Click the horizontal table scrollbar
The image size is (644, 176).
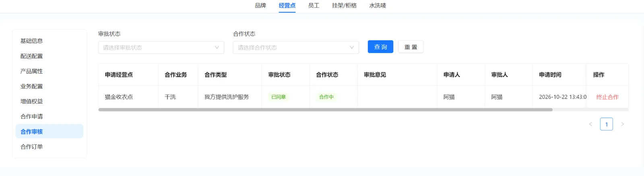(325, 110)
